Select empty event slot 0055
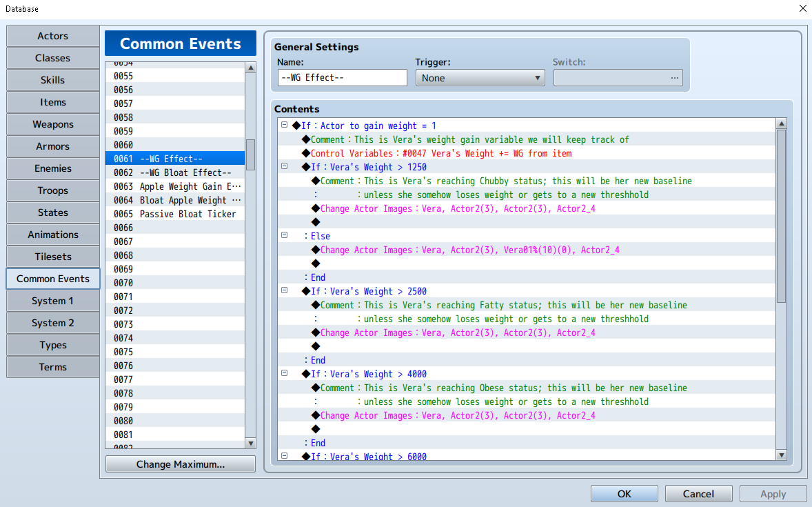The height and width of the screenshot is (507, 812). pos(175,76)
